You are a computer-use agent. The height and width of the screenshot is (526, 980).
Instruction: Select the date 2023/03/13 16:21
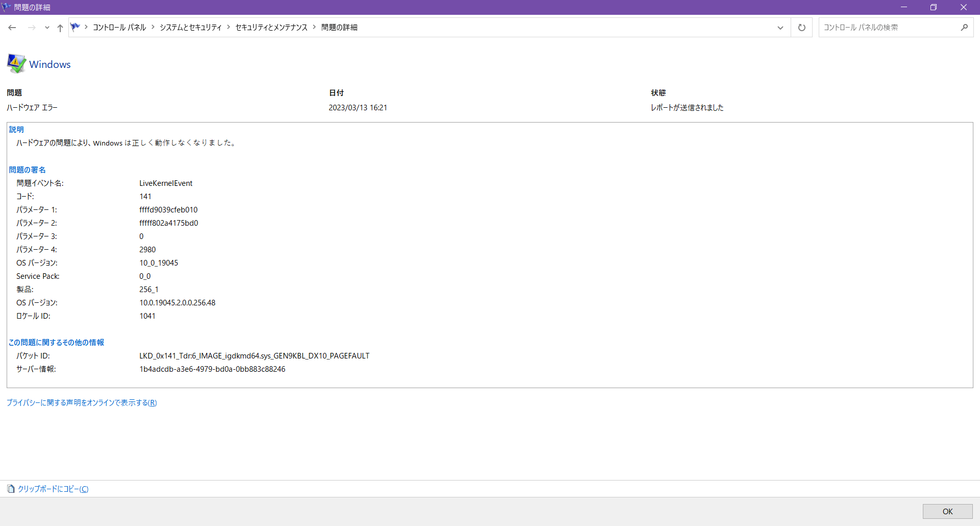tap(358, 108)
